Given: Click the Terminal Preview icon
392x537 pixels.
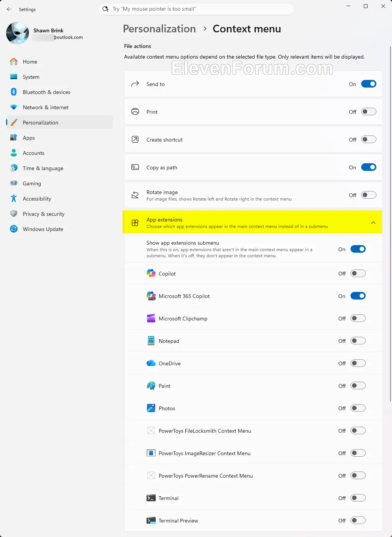Looking at the screenshot, I should click(151, 520).
